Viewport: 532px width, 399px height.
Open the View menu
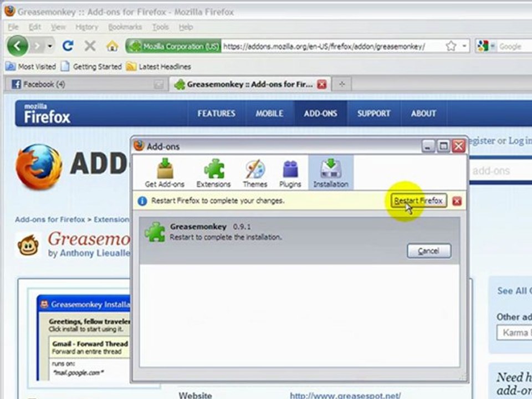pyautogui.click(x=58, y=27)
